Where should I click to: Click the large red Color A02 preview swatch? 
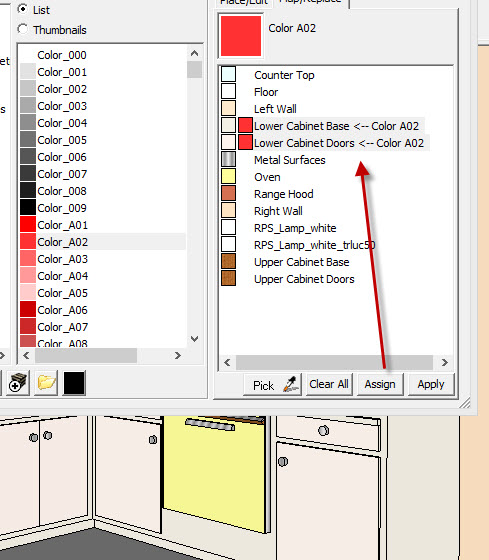(x=241, y=36)
